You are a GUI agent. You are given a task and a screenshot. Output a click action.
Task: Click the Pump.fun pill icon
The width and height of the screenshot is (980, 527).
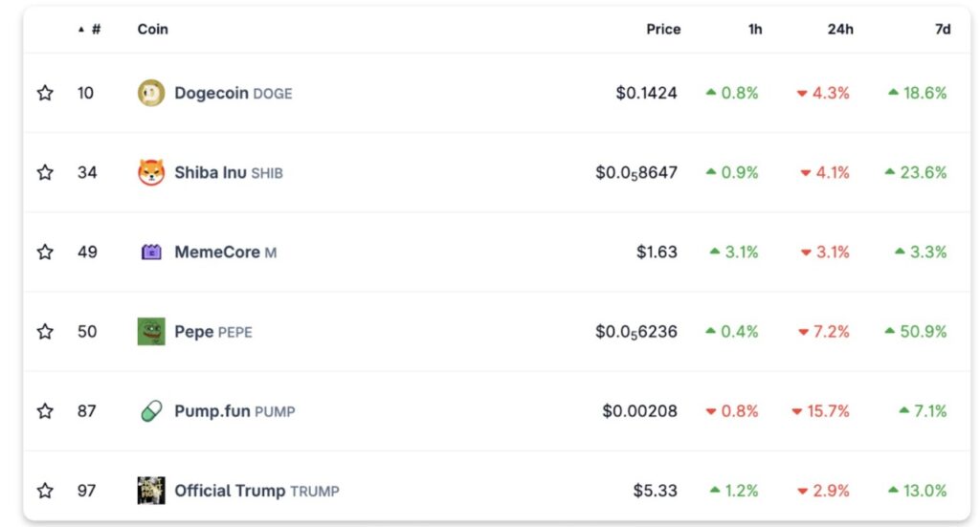tap(151, 411)
